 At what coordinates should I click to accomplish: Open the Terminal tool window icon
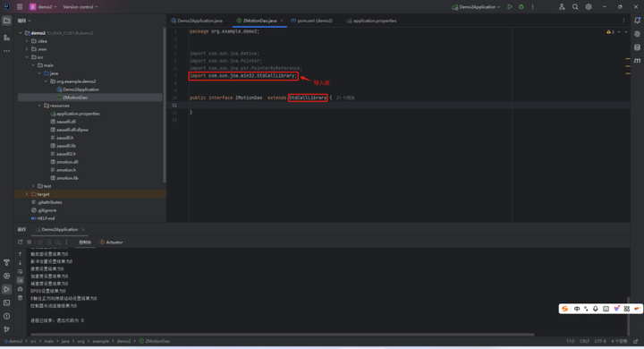[6, 302]
